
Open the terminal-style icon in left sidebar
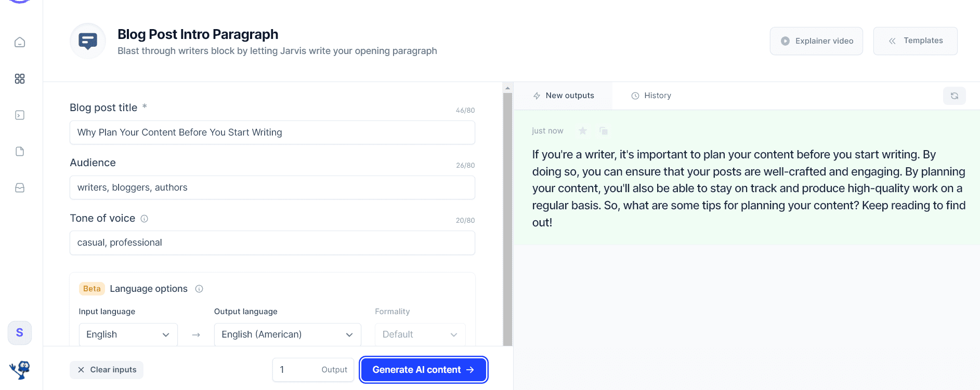[20, 115]
